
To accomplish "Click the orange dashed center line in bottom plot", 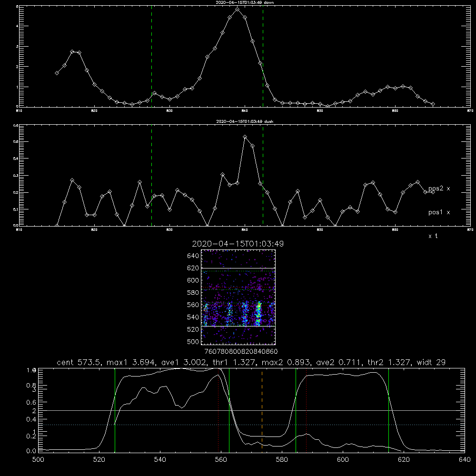I will pyautogui.click(x=262, y=410).
